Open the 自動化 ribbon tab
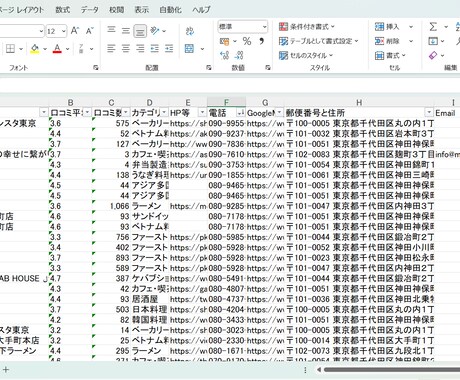 coord(170,10)
